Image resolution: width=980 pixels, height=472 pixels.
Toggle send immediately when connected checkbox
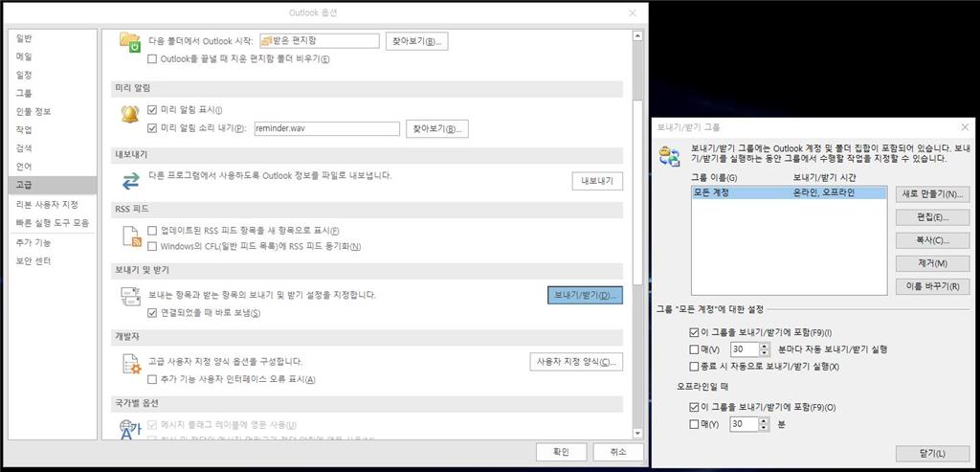click(151, 312)
